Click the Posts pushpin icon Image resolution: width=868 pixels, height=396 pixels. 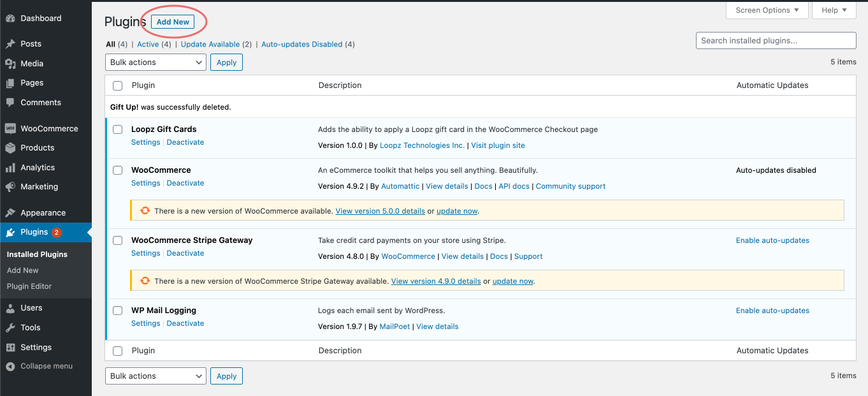10,44
